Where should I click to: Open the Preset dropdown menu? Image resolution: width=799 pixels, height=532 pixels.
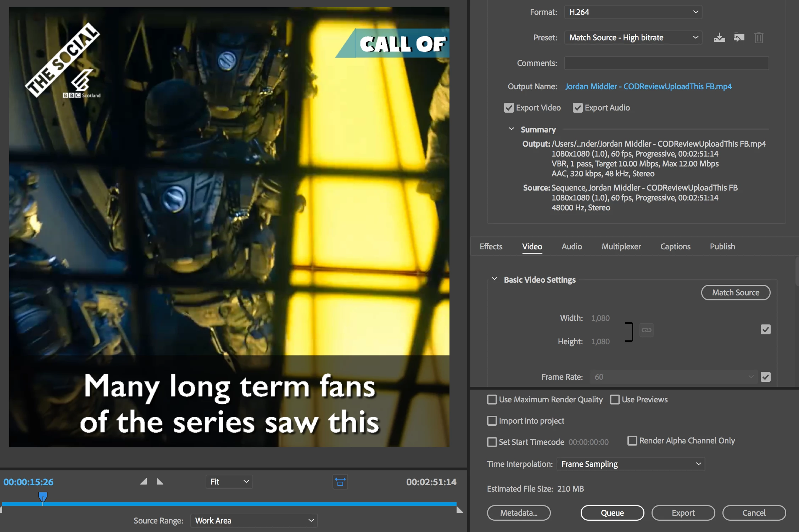[x=633, y=38]
